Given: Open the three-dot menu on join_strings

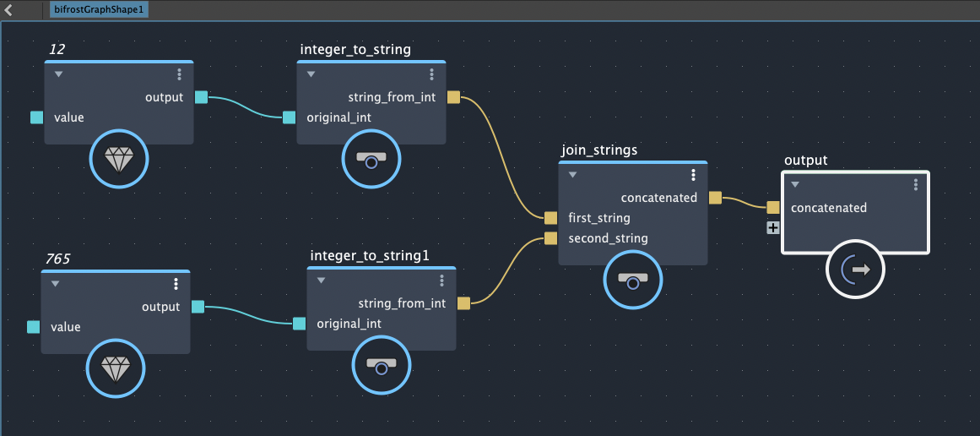Looking at the screenshot, I should coord(693,175).
